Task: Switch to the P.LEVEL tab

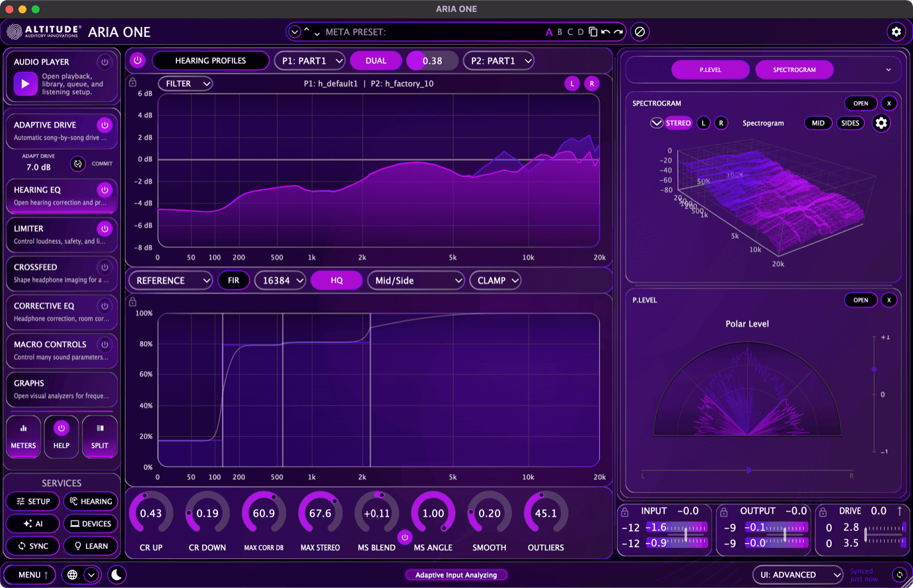Action: [x=710, y=70]
